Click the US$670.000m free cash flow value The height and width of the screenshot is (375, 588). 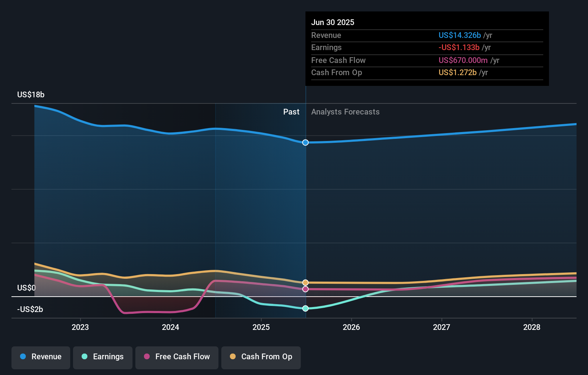click(463, 60)
